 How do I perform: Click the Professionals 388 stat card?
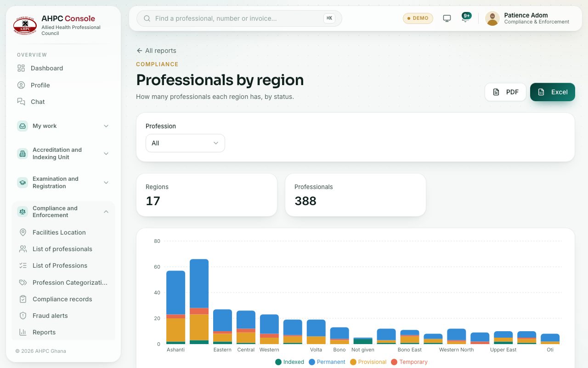pos(356,195)
